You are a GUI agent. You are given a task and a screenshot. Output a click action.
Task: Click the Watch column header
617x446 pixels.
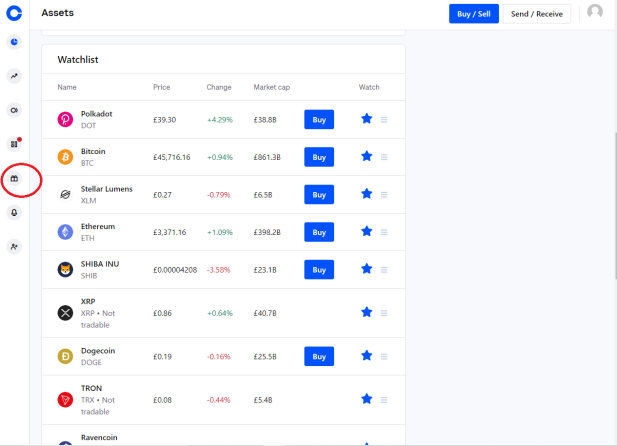369,87
